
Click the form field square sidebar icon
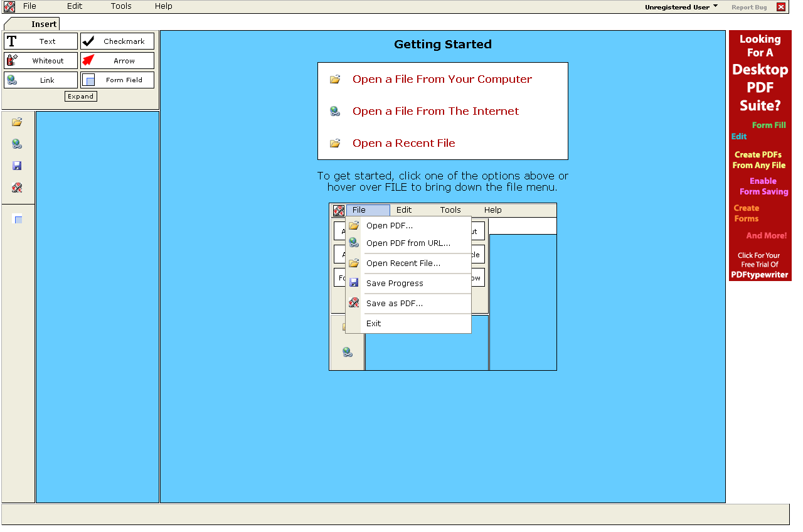pos(18,219)
